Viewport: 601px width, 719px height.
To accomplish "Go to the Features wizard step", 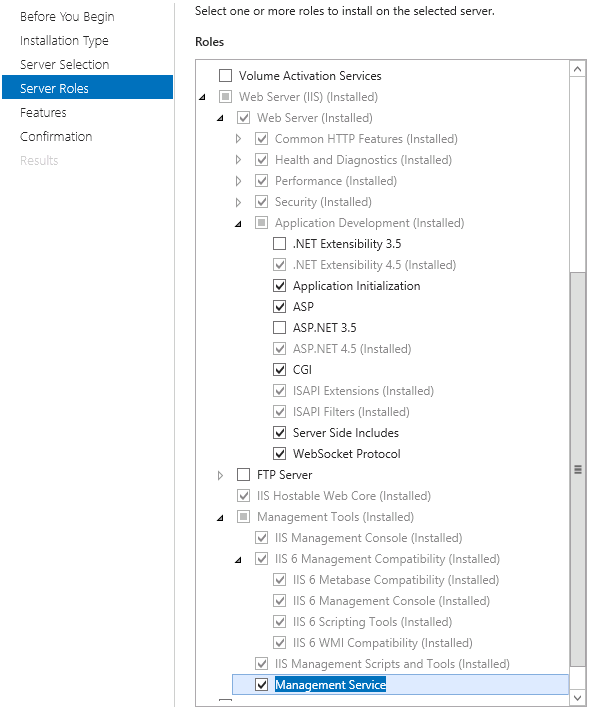I will coord(43,113).
